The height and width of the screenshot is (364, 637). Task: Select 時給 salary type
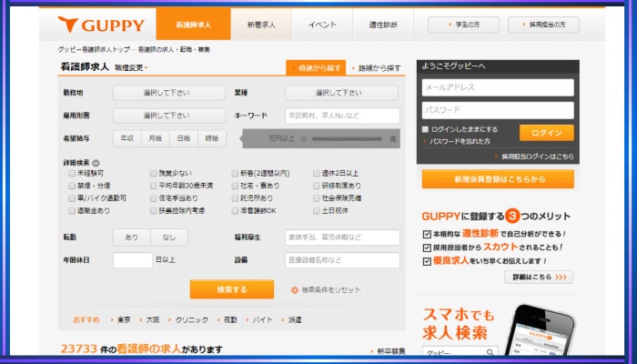point(212,138)
